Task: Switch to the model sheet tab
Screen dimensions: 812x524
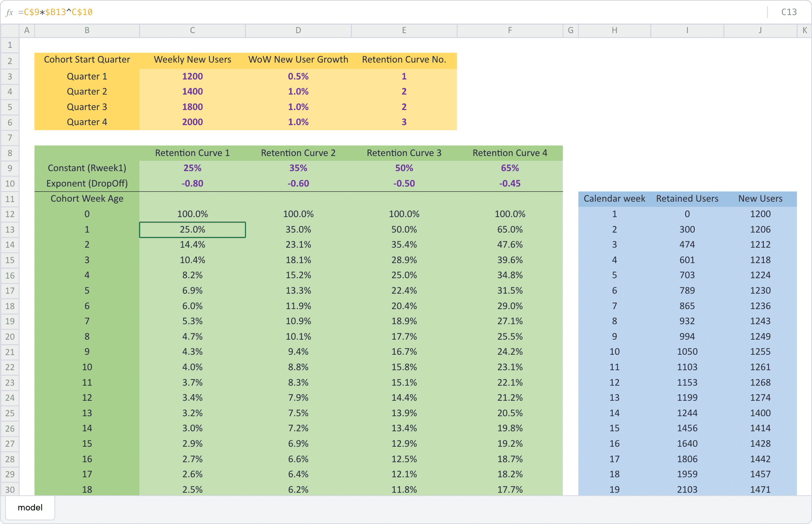Action: point(31,507)
